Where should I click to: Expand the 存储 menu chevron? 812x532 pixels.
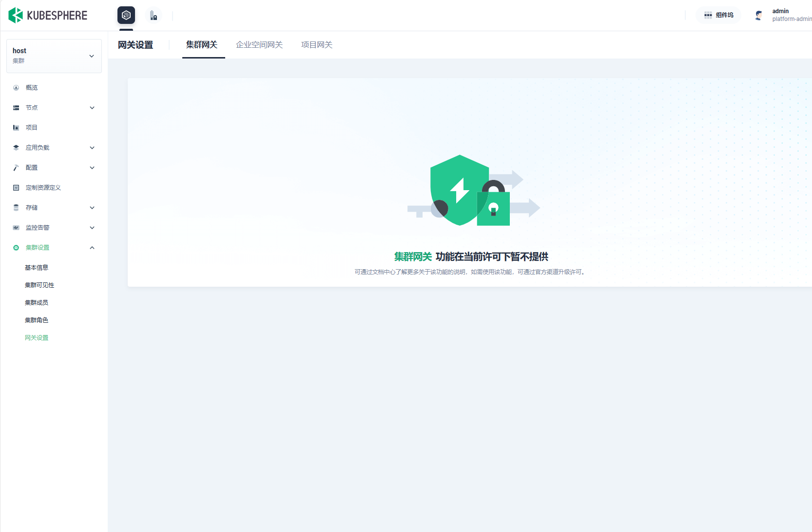click(92, 208)
